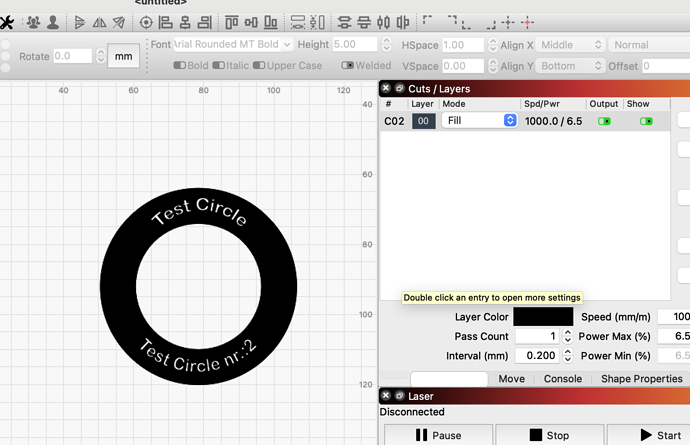Move selection to lower-left corner
This screenshot has height=445, width=690.
click(x=466, y=24)
